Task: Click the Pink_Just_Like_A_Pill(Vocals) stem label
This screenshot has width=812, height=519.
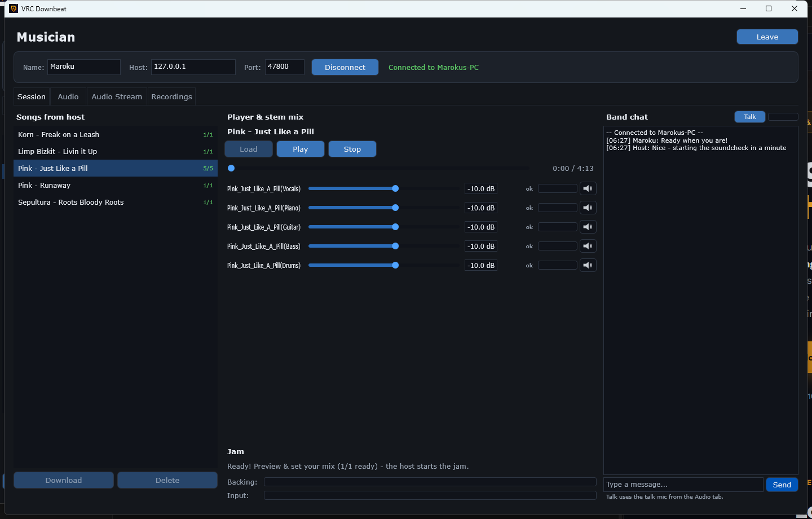Action: (264, 189)
